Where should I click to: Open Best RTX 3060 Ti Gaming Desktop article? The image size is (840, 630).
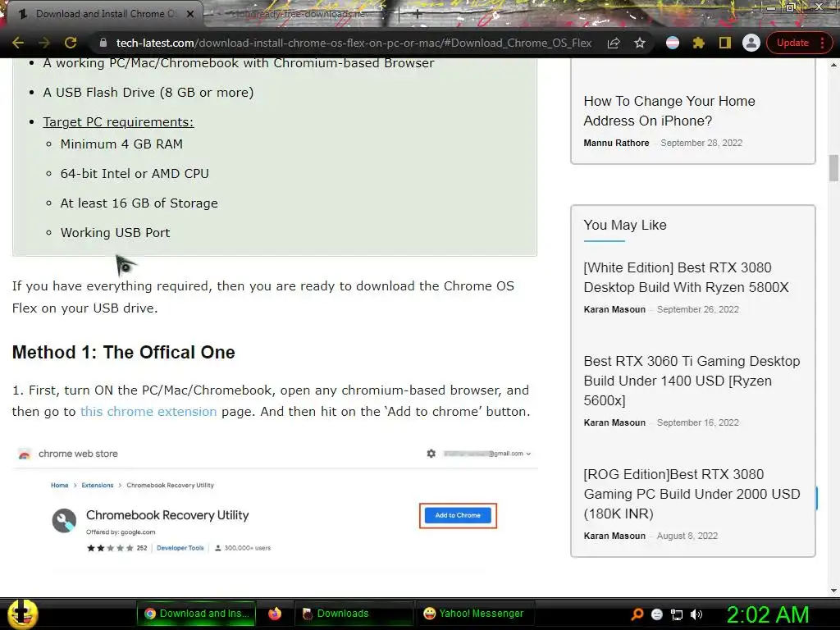tap(692, 381)
